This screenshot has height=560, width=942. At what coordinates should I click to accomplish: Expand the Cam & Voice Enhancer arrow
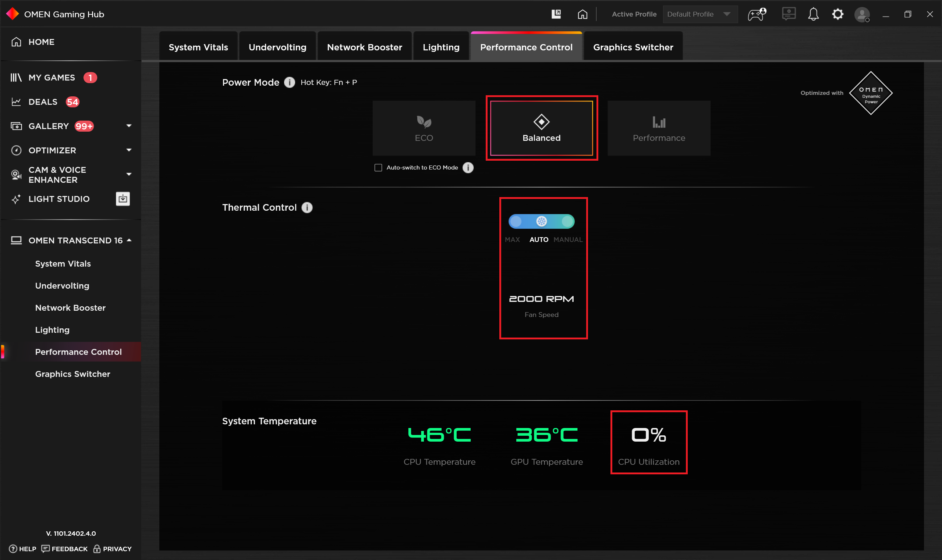129,174
